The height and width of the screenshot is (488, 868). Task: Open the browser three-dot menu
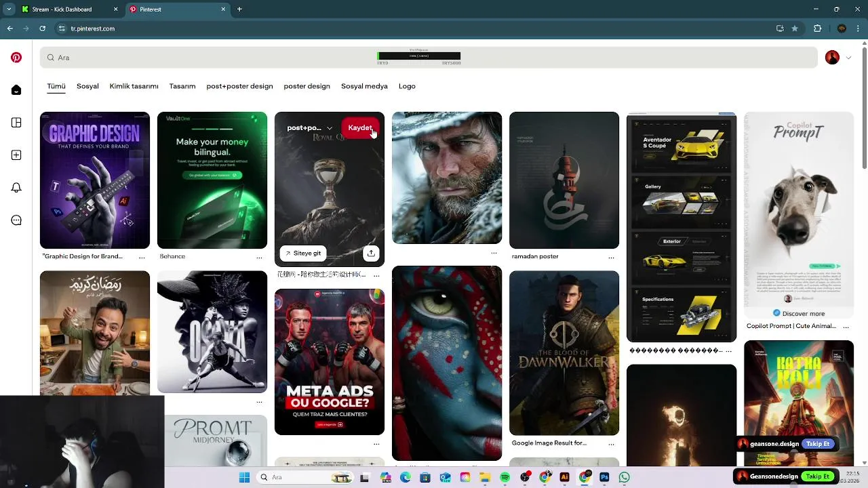859,28
